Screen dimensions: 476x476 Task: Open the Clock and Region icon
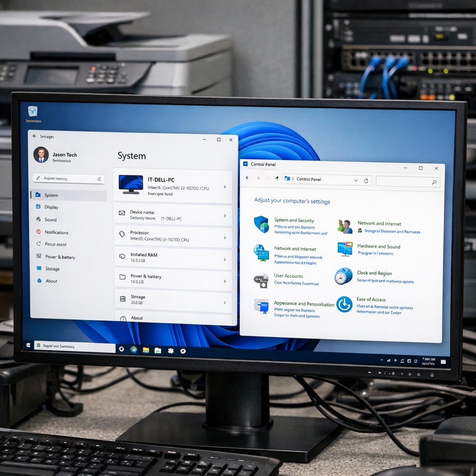tap(344, 276)
